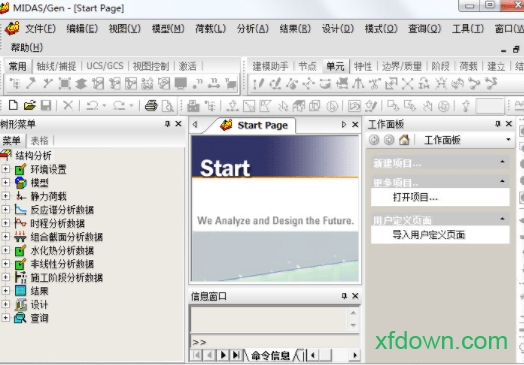
Task: Open the 模型(M) menu
Action: pos(168,29)
